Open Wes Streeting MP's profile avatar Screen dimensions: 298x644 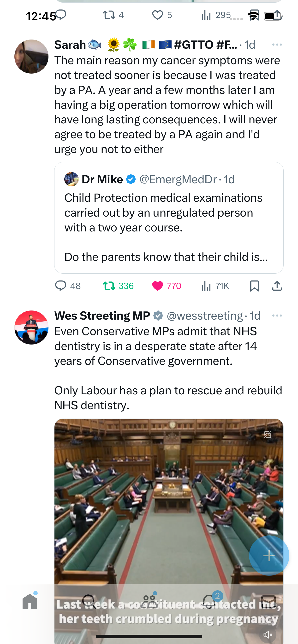pyautogui.click(x=31, y=328)
